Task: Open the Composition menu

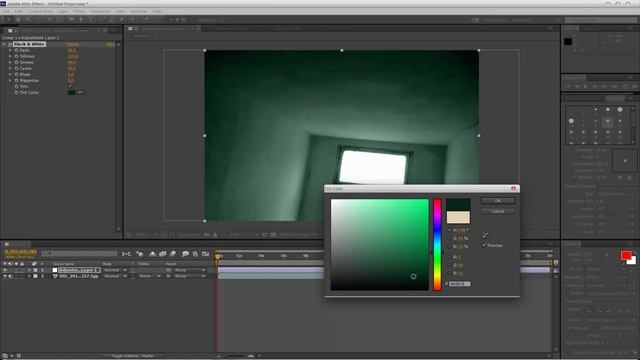Action: (40, 11)
